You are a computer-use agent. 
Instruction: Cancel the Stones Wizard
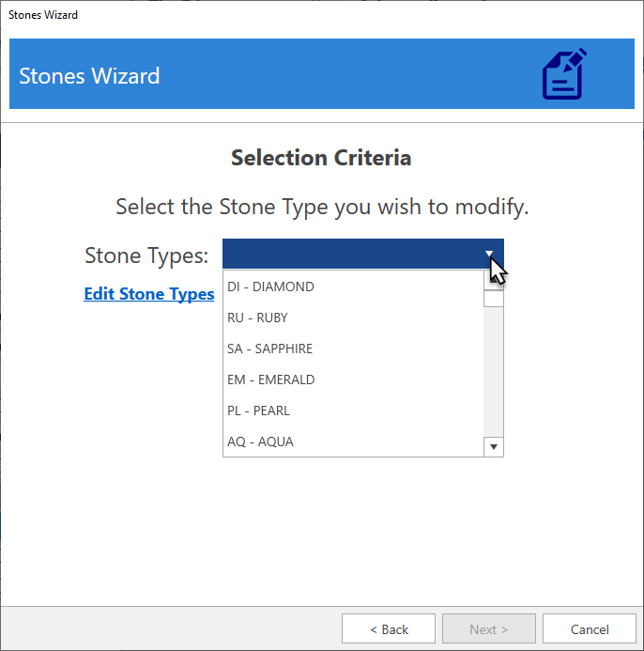[x=590, y=629]
